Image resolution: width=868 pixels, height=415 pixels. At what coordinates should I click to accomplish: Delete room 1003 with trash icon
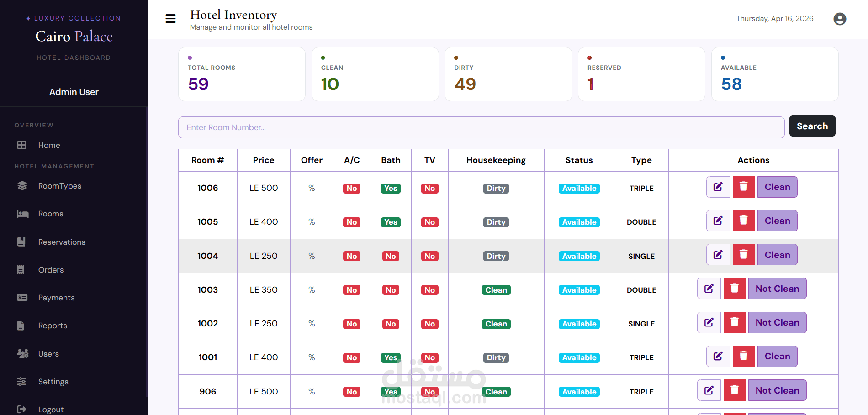[x=735, y=289]
